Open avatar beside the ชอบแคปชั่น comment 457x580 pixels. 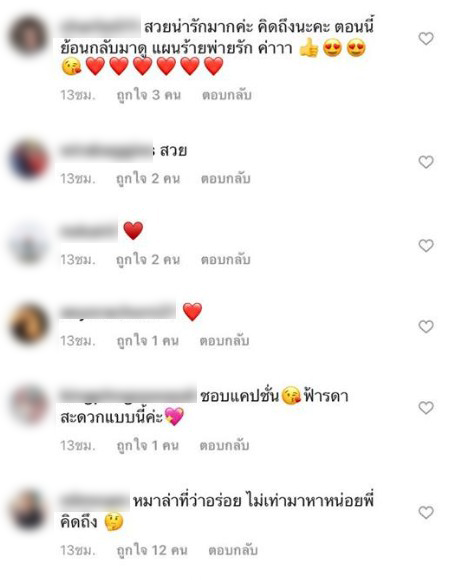pyautogui.click(x=29, y=405)
